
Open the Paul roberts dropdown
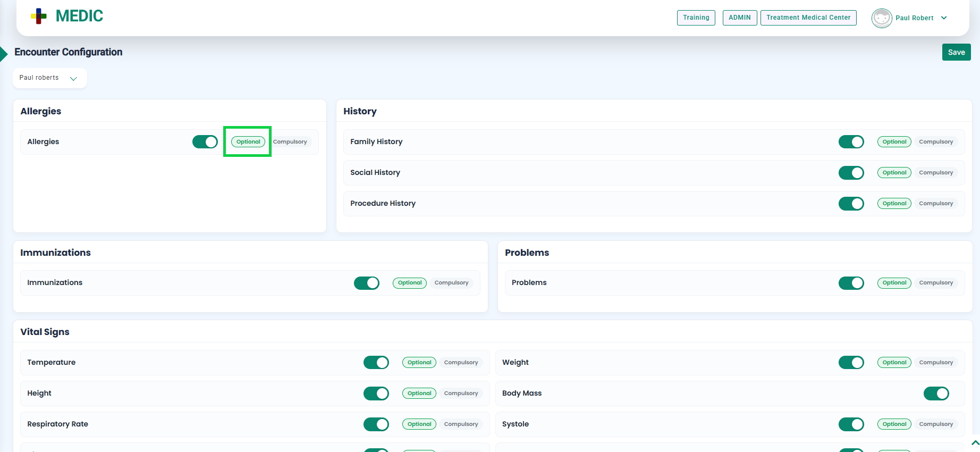tap(49, 78)
